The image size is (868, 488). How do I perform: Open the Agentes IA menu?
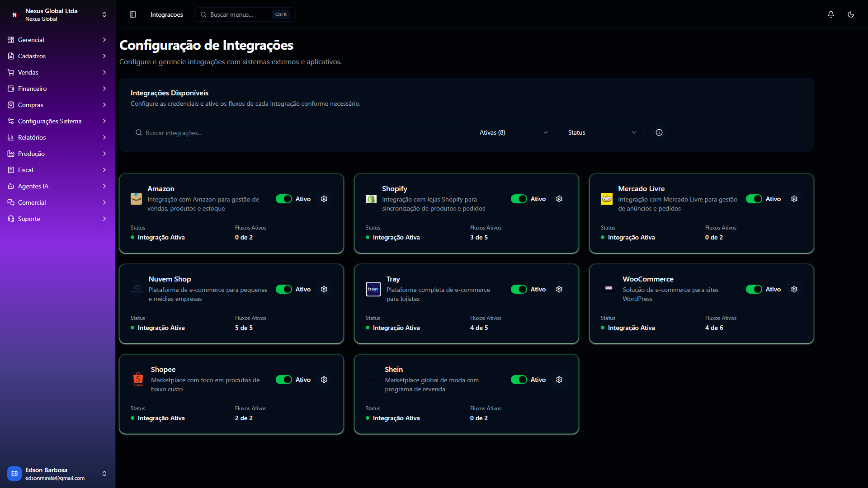[58, 186]
